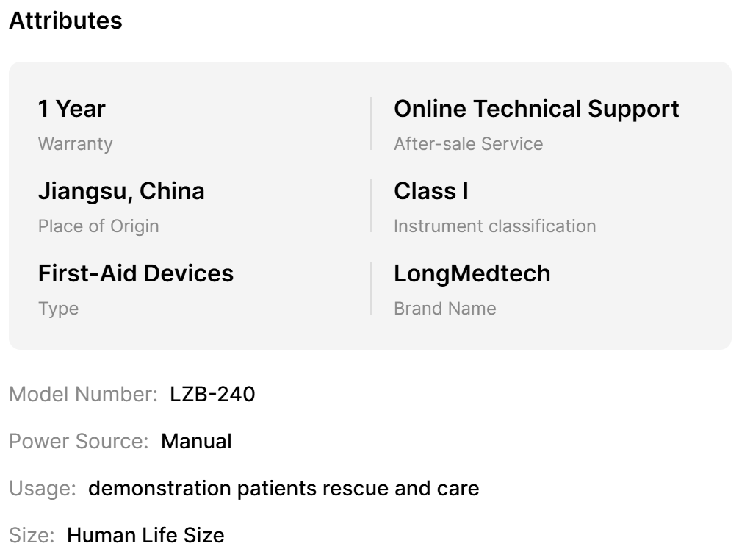Click the Manual power source value
This screenshot has width=739, height=560.
pyautogui.click(x=196, y=441)
